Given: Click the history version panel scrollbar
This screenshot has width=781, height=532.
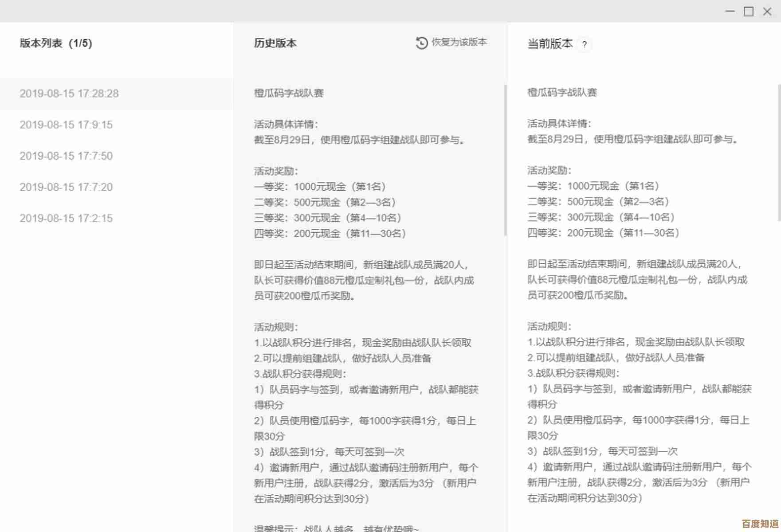Looking at the screenshot, I should [x=505, y=160].
